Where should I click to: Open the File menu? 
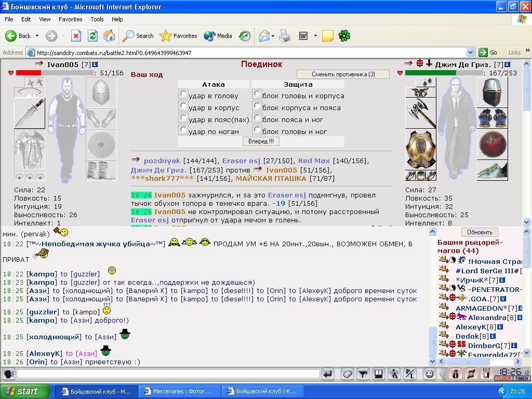click(9, 19)
